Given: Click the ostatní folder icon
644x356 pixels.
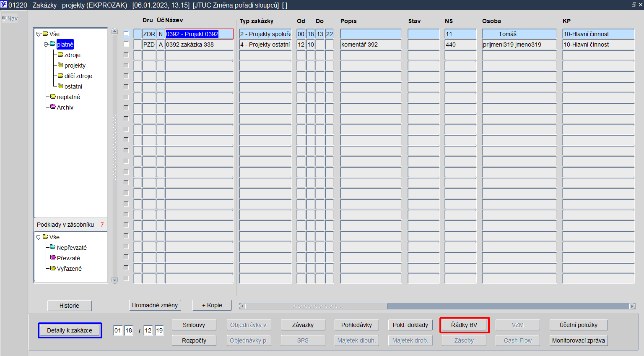Looking at the screenshot, I should [60, 86].
